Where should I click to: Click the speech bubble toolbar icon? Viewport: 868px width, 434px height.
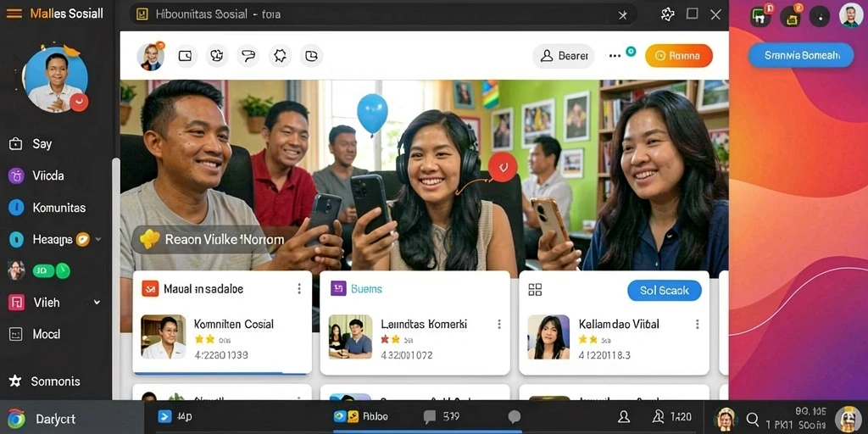tap(248, 56)
